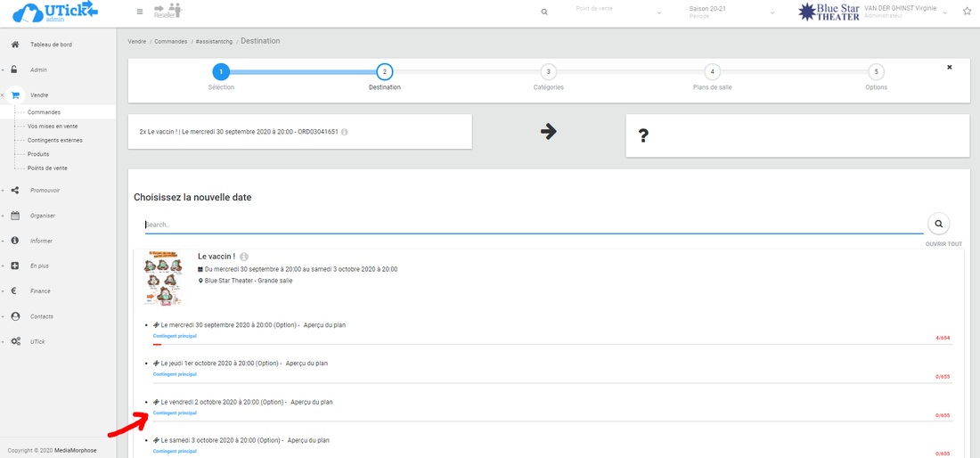980x458 pixels.
Task: Click the info icon next to Le vaccin ! title
Action: tap(244, 257)
